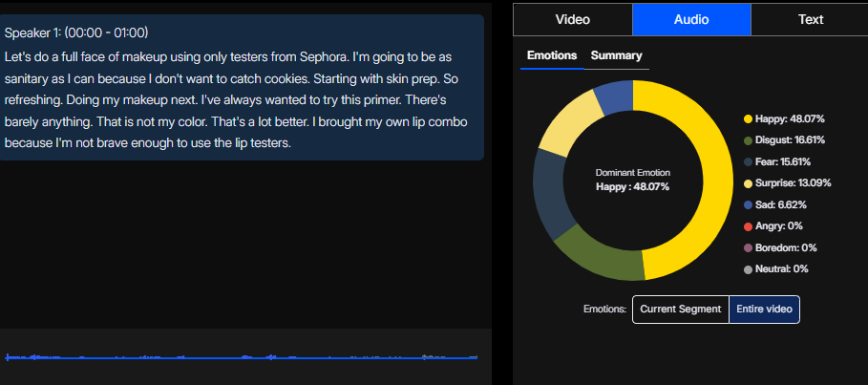Click the blue Sad donut chart segment

(x=613, y=97)
